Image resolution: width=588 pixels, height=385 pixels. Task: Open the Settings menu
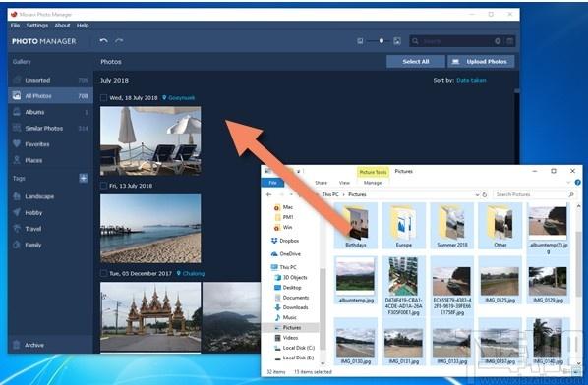(x=37, y=26)
